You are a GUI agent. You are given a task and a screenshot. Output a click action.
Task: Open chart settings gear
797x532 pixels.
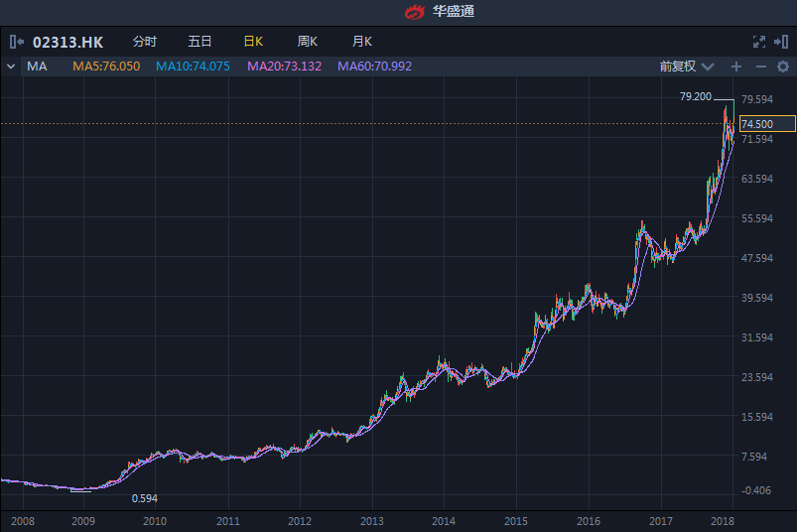783,66
